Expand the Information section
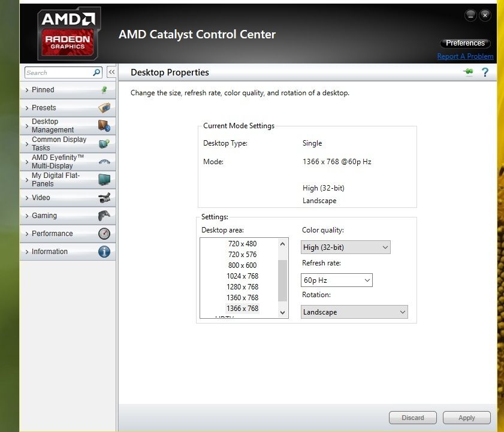The height and width of the screenshot is (432, 504). (68, 252)
